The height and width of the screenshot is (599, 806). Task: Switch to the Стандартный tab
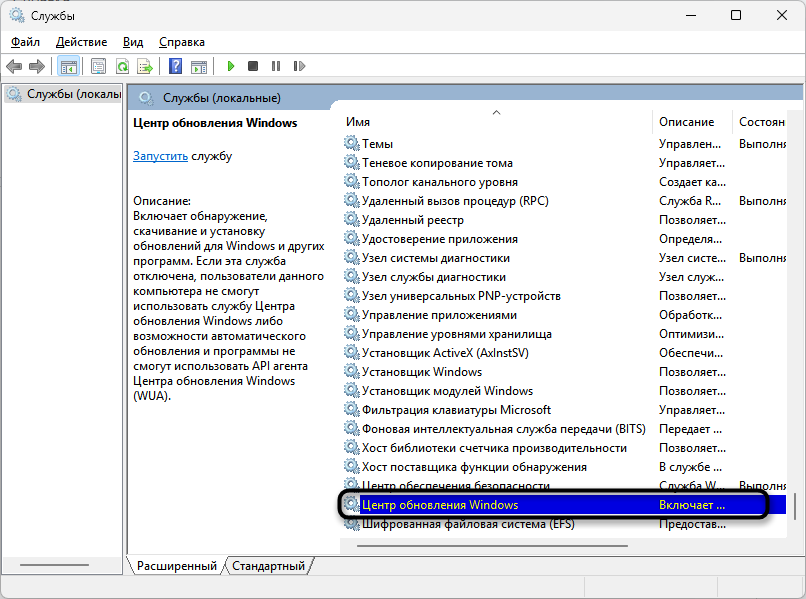click(268, 566)
